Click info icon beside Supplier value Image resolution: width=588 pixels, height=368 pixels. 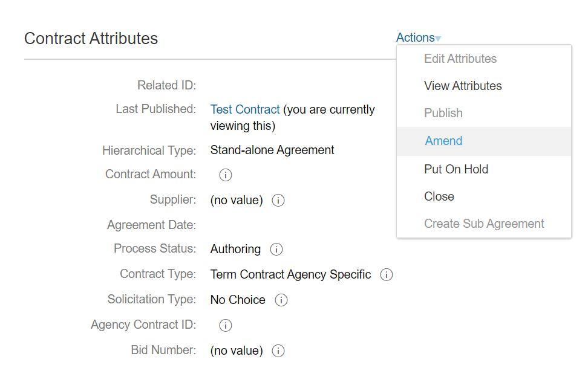coord(278,200)
